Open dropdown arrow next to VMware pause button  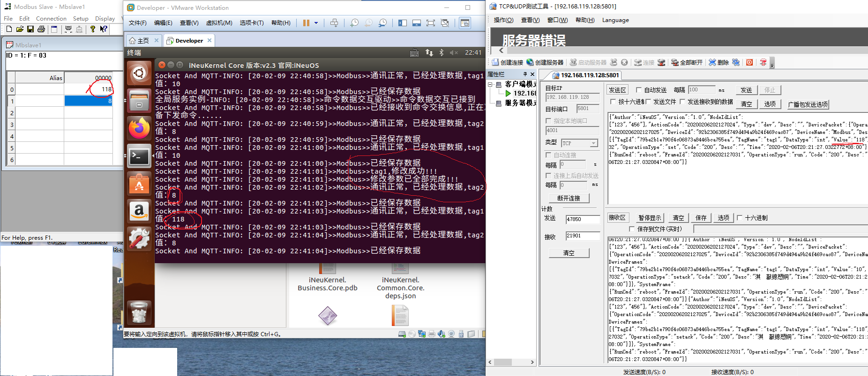[x=316, y=22]
